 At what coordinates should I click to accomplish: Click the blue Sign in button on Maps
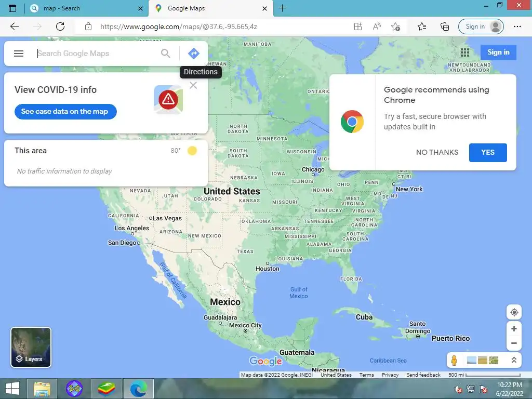tap(498, 52)
